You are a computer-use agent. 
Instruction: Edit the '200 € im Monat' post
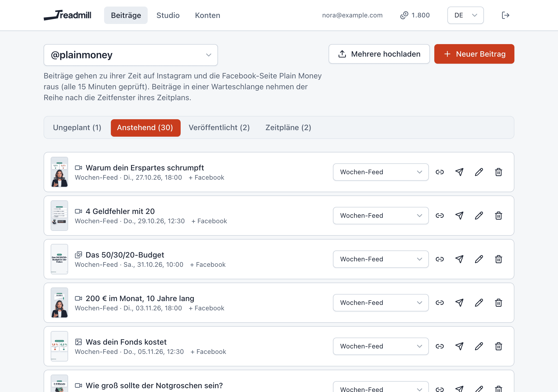pos(479,303)
